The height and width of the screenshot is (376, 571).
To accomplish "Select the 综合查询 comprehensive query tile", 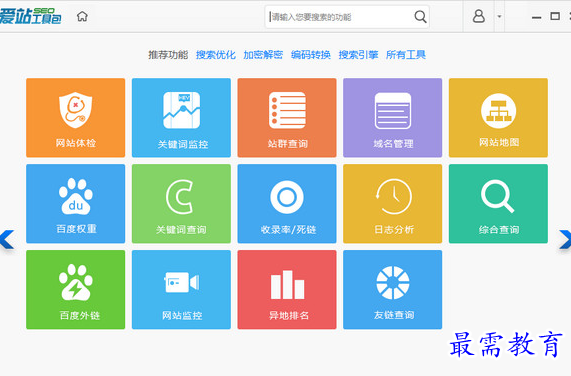I will coord(498,203).
